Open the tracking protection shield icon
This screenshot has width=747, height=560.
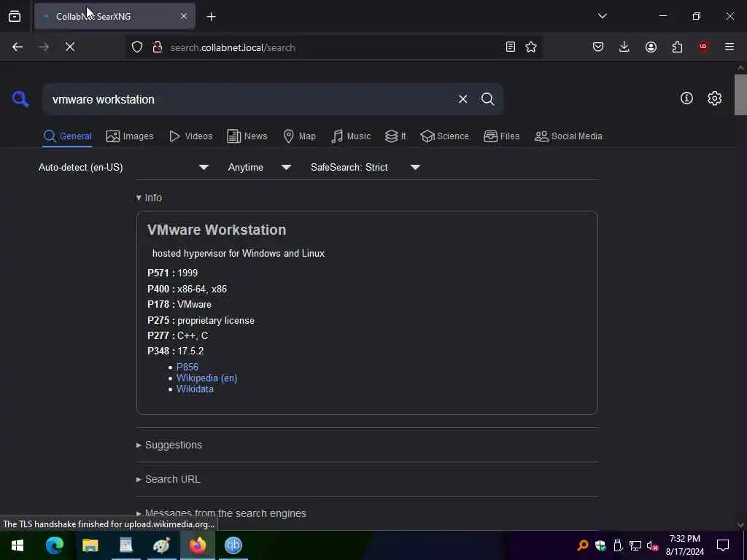[137, 47]
